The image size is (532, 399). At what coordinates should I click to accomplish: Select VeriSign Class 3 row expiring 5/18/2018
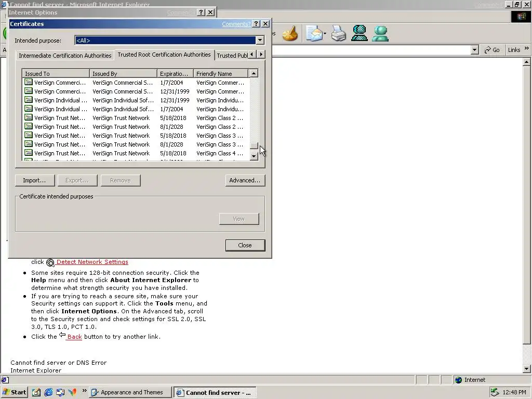[x=136, y=136]
